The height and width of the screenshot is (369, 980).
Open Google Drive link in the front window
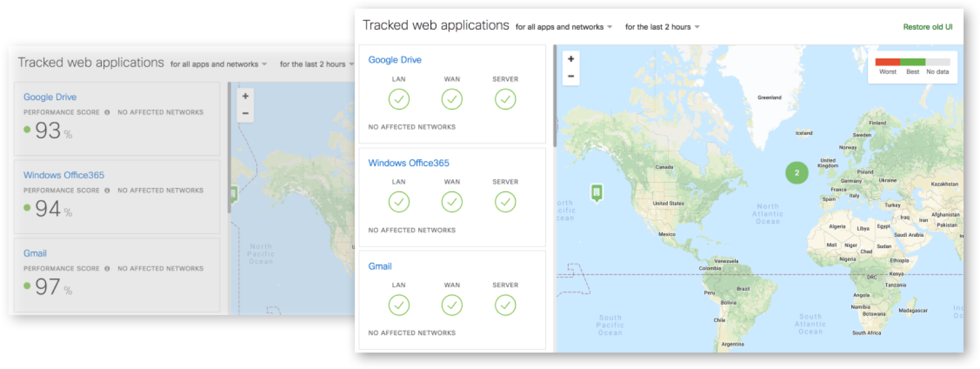[395, 60]
